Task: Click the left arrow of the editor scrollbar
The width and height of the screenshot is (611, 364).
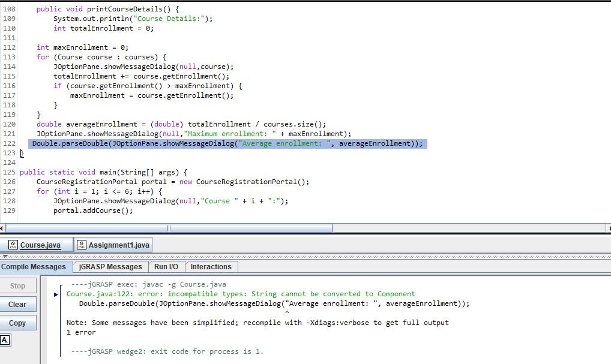Action: [4, 228]
